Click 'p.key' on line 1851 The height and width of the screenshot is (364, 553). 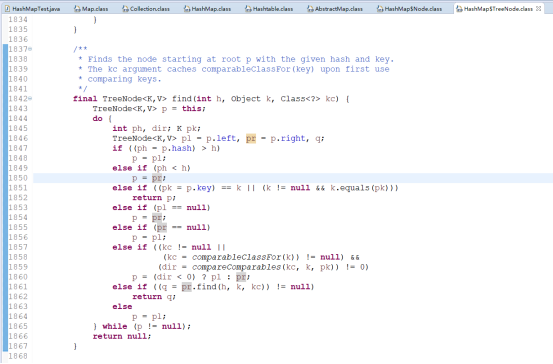coord(199,188)
